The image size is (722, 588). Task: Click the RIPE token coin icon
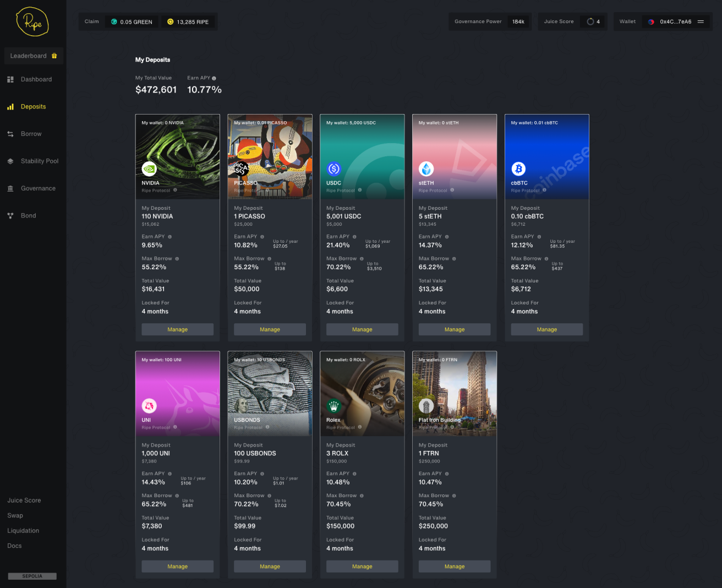tap(171, 22)
